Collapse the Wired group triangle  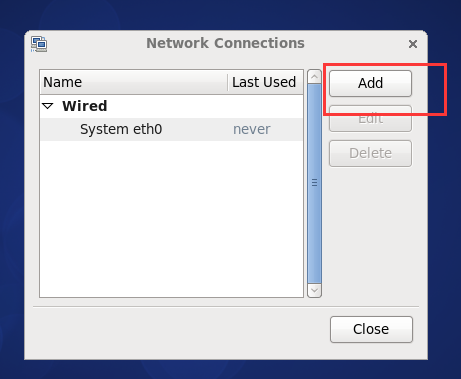coord(48,106)
